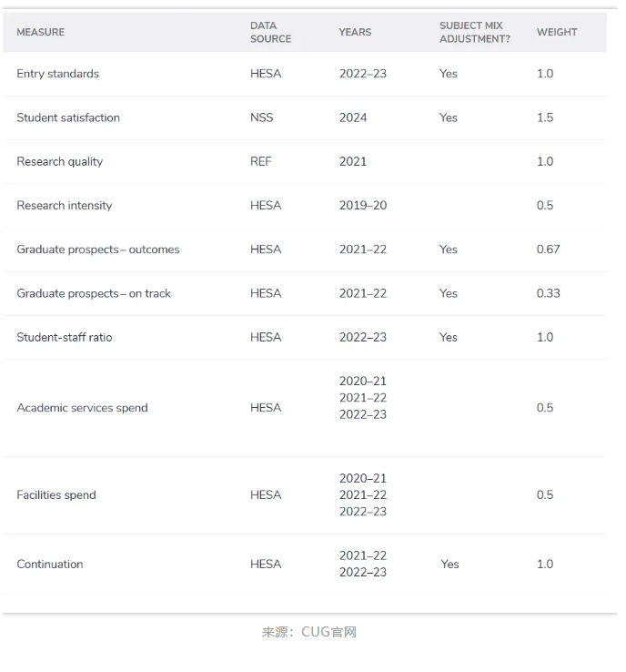Viewport: 626px width, 672px height.
Task: Click the Academic services spend label
Action: pos(82,408)
